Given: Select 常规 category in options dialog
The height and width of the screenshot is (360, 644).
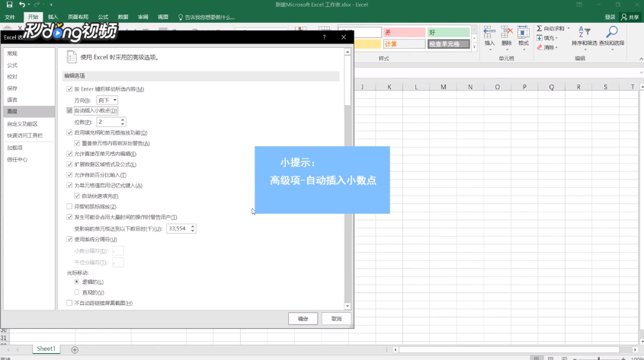Looking at the screenshot, I should (x=29, y=54).
